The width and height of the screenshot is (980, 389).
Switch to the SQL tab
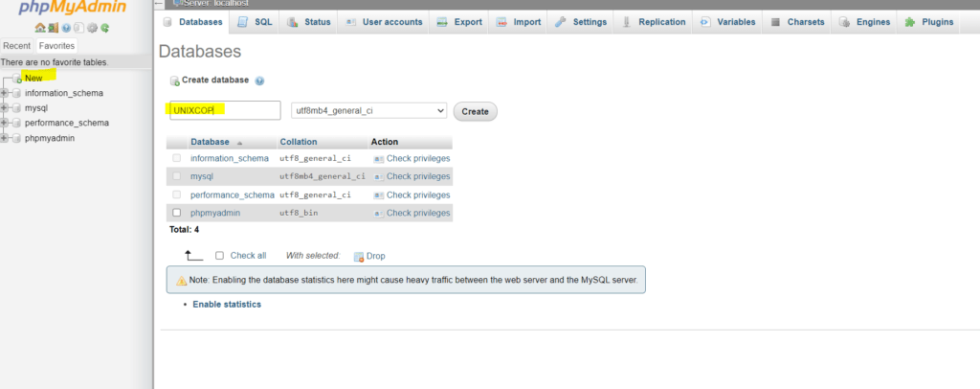point(255,22)
